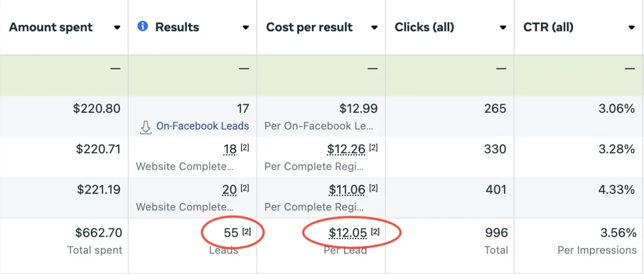Click the footnote marker beside 55 leads
The height and width of the screenshot is (274, 644).
click(x=246, y=232)
